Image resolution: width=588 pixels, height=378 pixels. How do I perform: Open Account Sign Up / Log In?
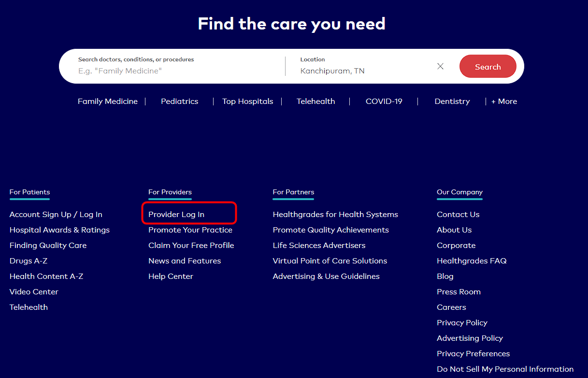click(x=56, y=215)
